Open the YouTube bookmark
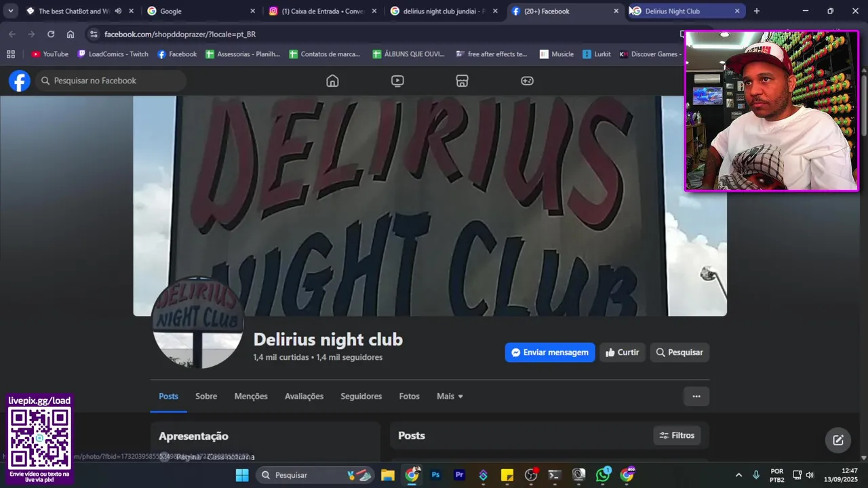Screen dimensions: 868x488 (50, 54)
